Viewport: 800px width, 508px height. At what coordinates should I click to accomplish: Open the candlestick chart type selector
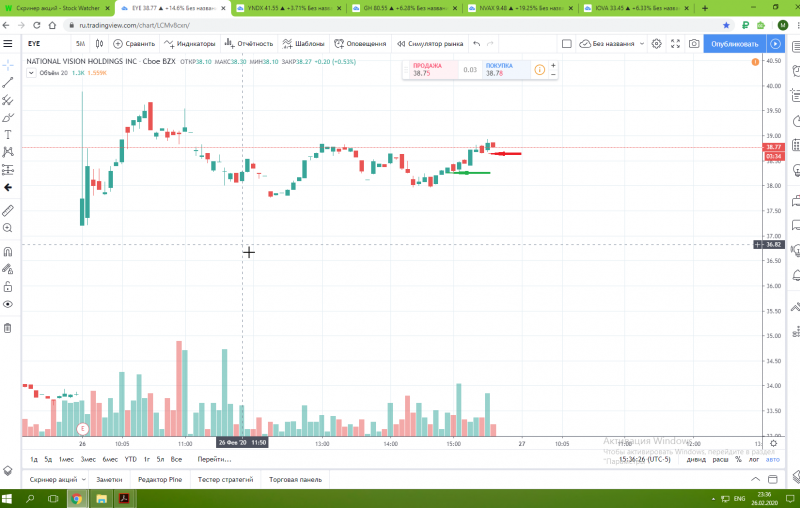(x=99, y=44)
